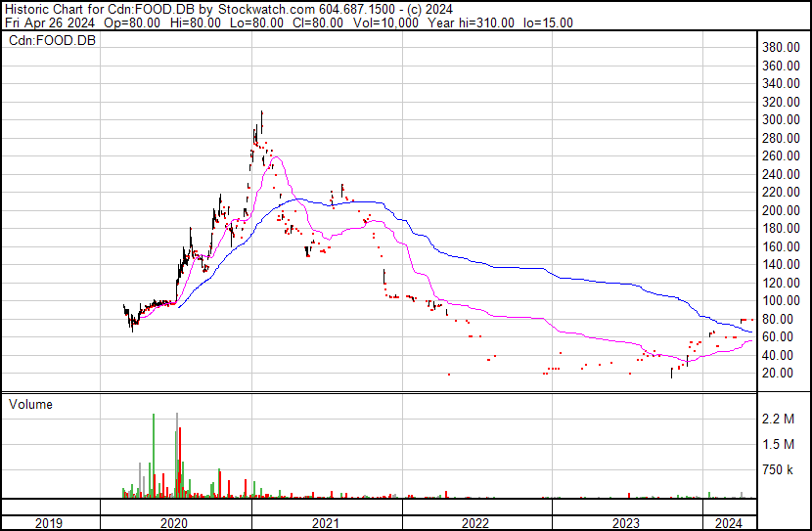The image size is (812, 531).
Task: Select the 2020 year label
Action: (175, 523)
